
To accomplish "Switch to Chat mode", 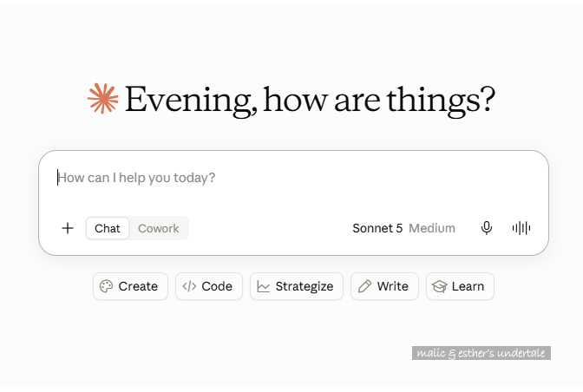I will (108, 228).
